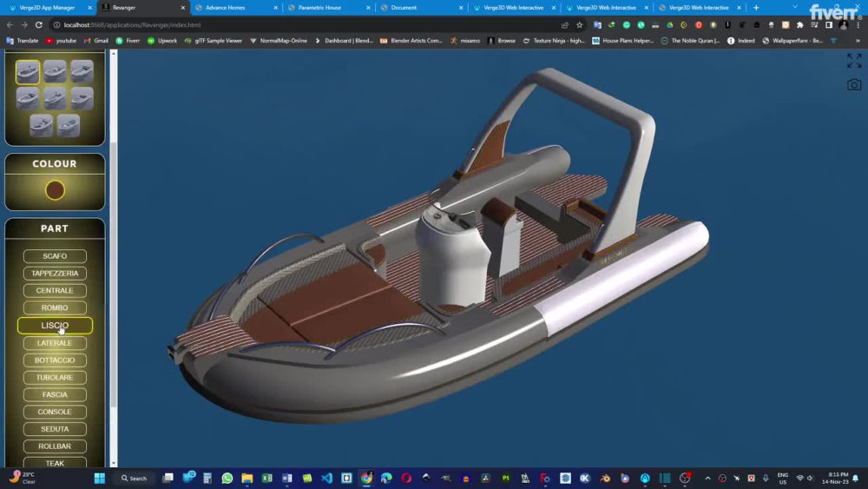Open WhatsApp from the taskbar
This screenshot has height=489, width=868.
tap(227, 478)
